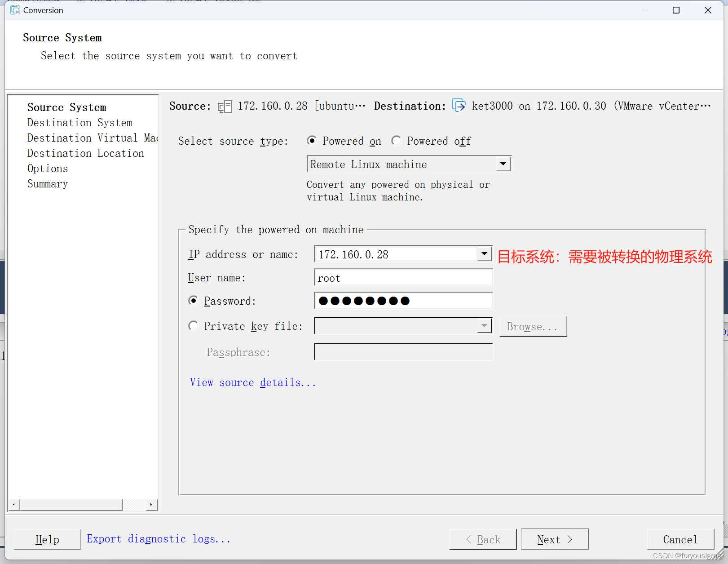Click the Help button
Image resolution: width=728 pixels, height=564 pixels.
tap(47, 539)
